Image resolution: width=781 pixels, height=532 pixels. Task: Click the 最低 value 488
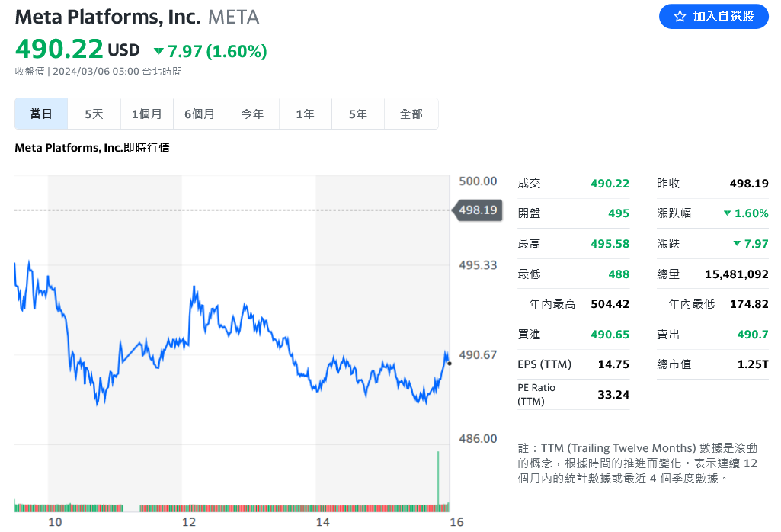[x=619, y=274]
